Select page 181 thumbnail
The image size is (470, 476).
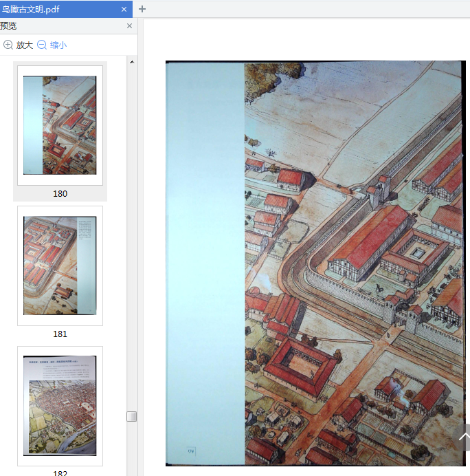click(x=60, y=266)
